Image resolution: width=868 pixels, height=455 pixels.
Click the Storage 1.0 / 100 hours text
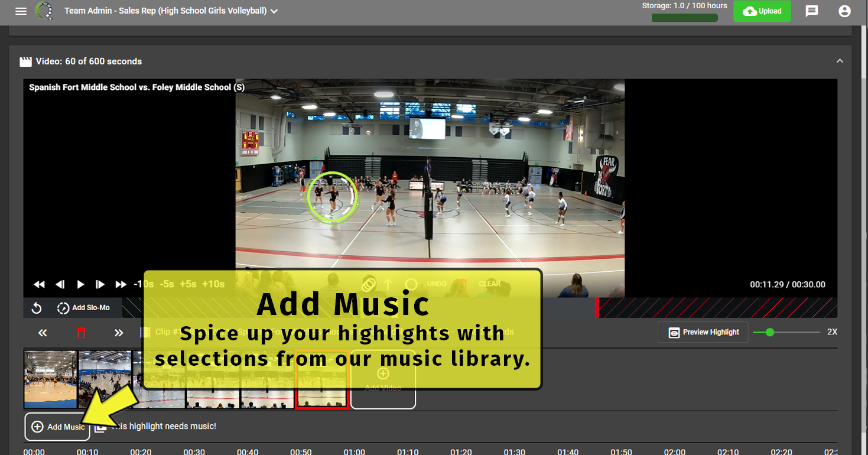[684, 6]
